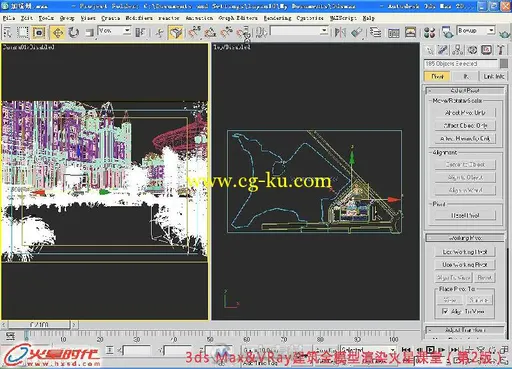Select the Select by Name tool

[x=7, y=33]
